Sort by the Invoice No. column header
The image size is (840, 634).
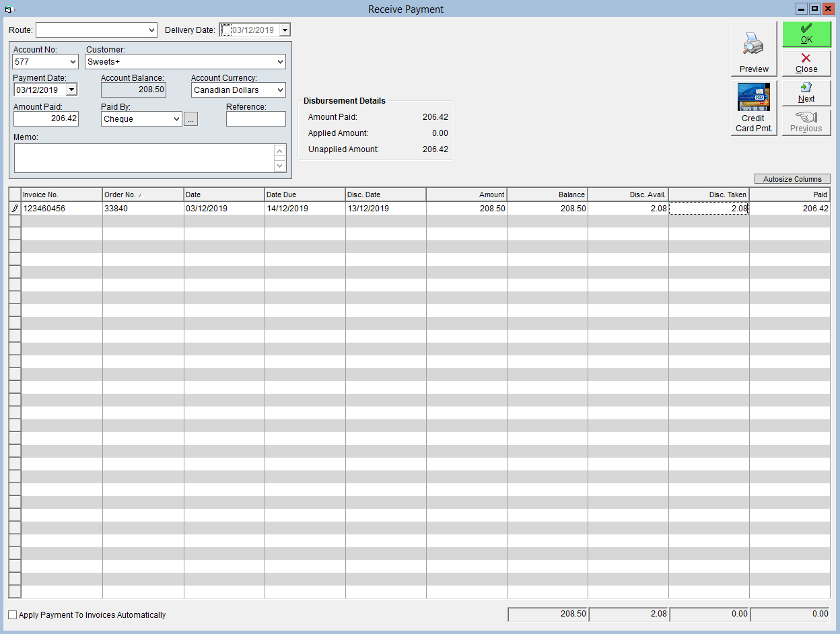[x=62, y=195]
